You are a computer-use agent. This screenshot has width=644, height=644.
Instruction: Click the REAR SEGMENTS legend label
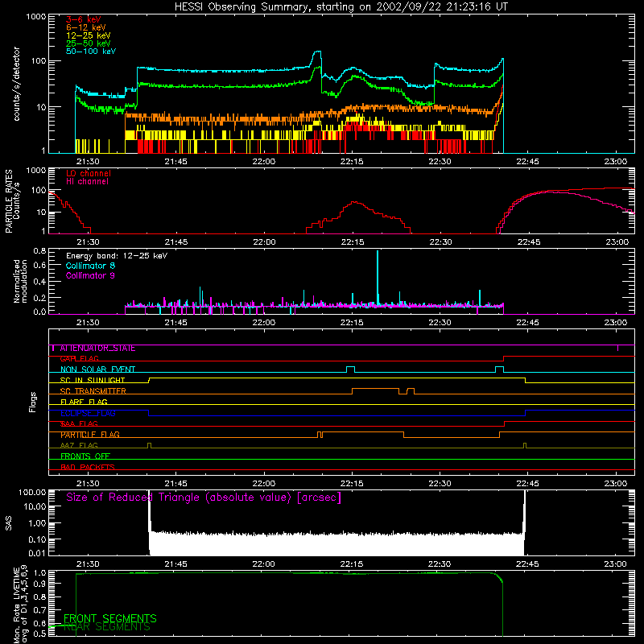pos(107,627)
